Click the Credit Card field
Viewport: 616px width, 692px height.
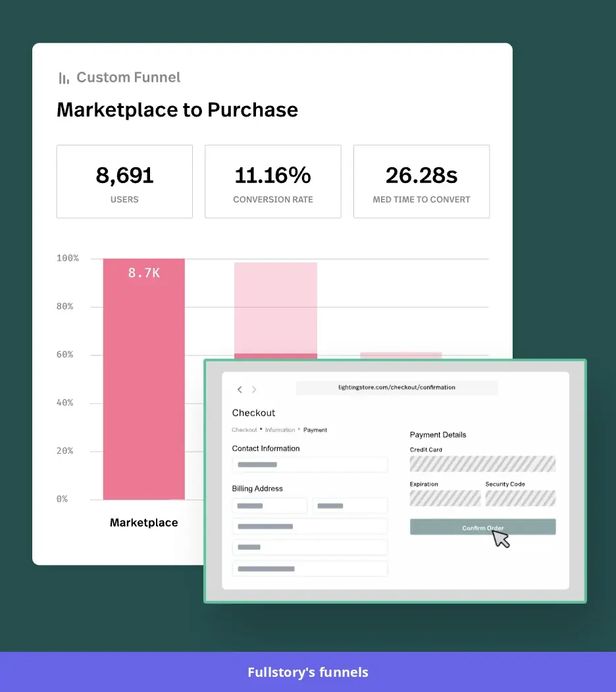click(x=483, y=464)
